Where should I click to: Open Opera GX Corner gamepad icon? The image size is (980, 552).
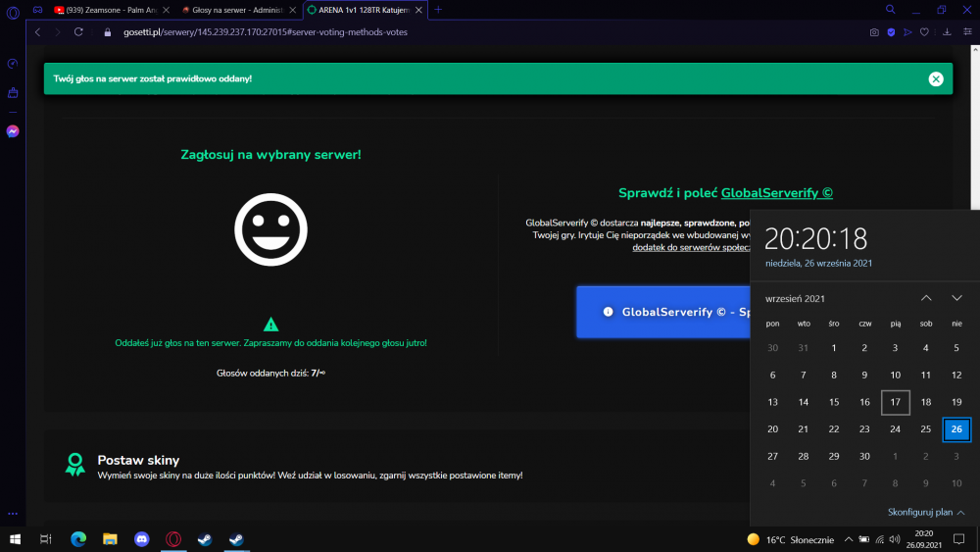pos(38,10)
